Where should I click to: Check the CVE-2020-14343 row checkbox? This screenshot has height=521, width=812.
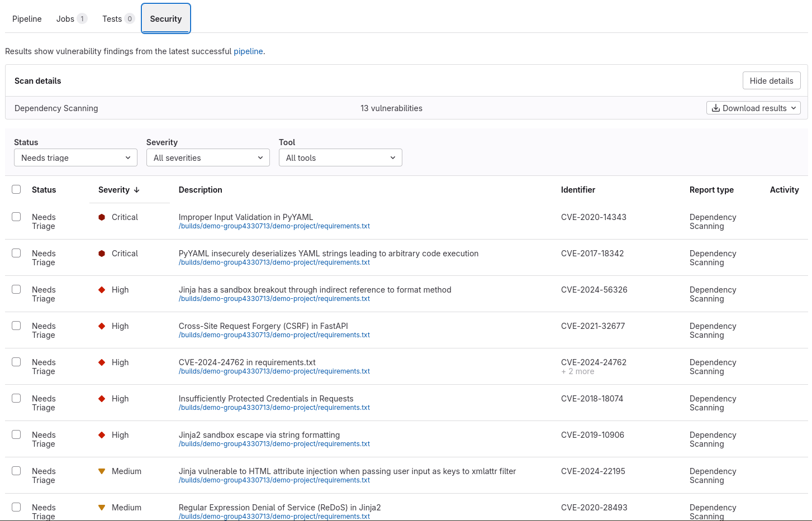pos(16,216)
